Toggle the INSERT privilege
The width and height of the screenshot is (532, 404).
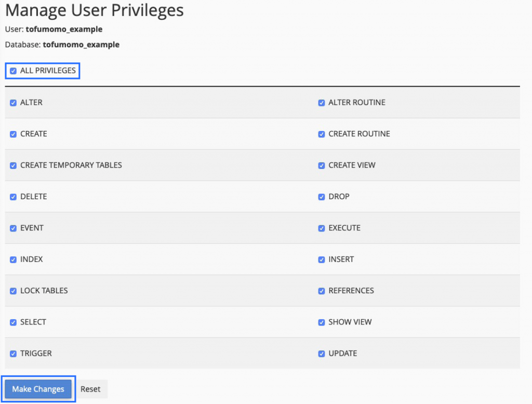tap(322, 259)
